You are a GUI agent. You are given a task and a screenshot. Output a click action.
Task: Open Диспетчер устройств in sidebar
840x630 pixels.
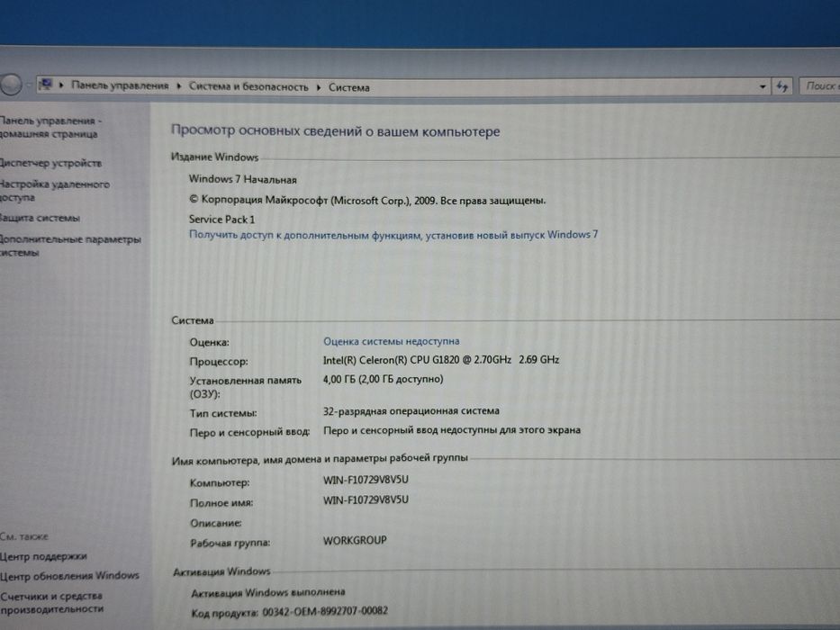(50, 163)
